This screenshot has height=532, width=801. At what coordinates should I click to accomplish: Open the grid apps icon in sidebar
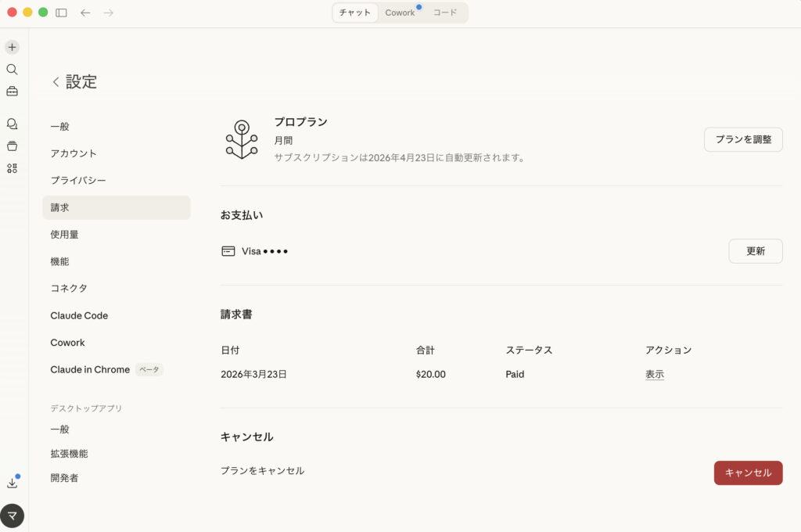[x=12, y=168]
